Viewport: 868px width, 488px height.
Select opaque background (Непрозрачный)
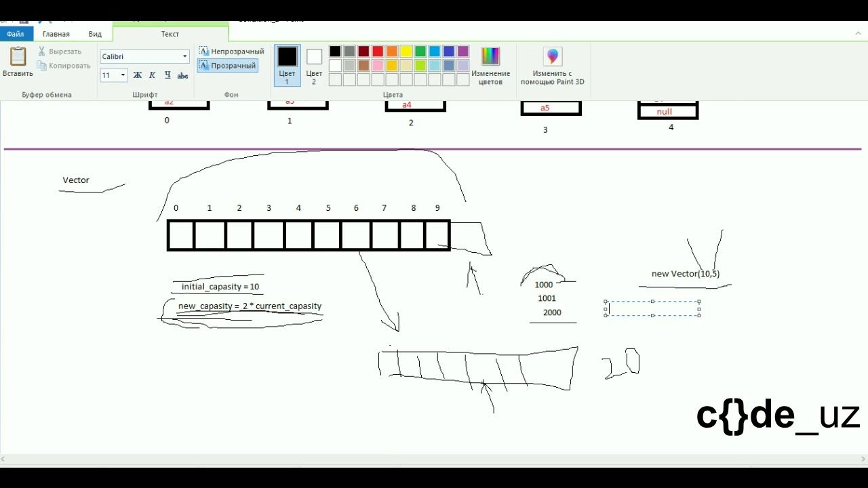[x=231, y=52]
